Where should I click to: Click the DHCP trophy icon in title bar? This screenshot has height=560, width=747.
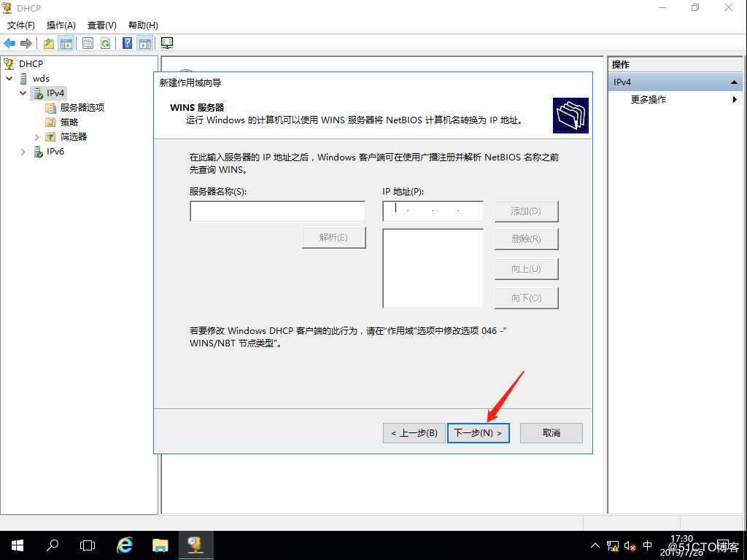click(7, 7)
